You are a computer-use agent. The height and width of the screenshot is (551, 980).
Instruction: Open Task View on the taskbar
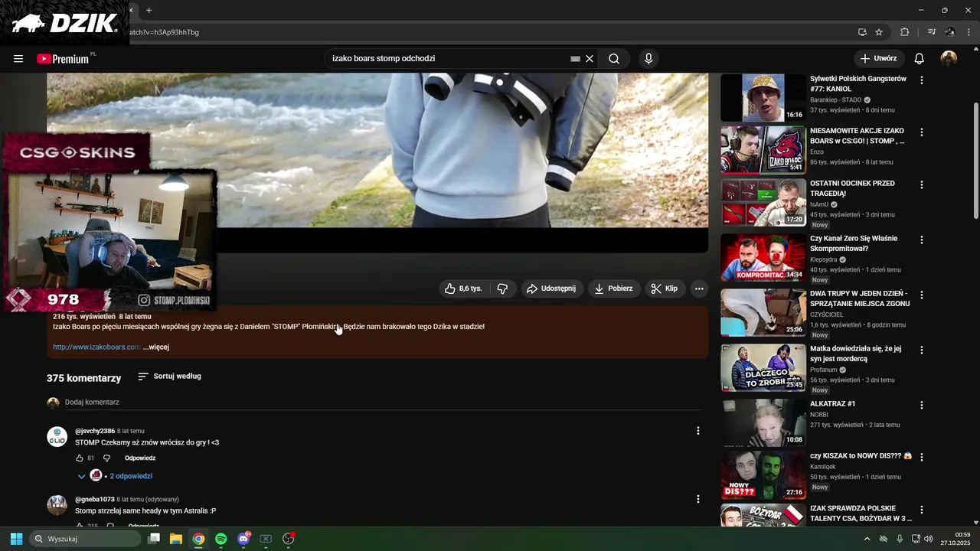point(154,539)
